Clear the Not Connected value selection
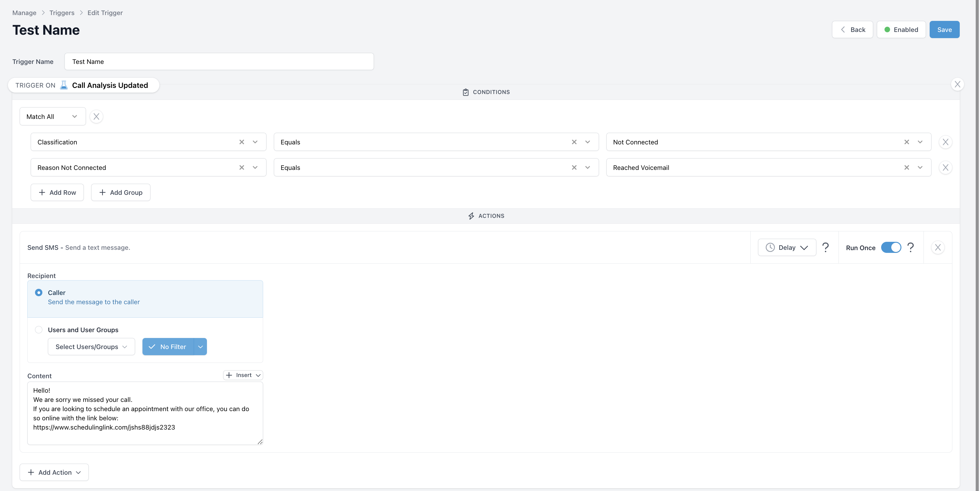The height and width of the screenshot is (491, 980). pos(907,142)
